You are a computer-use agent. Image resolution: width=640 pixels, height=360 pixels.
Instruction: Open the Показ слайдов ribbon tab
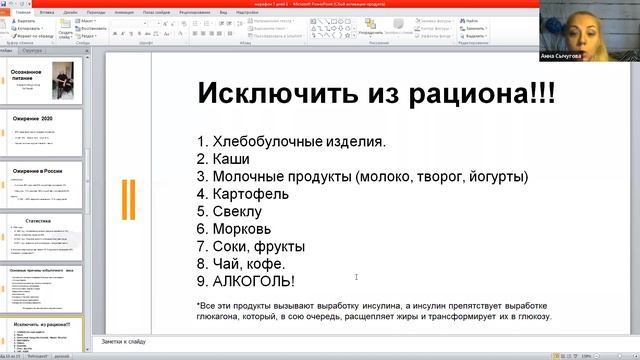click(x=156, y=13)
